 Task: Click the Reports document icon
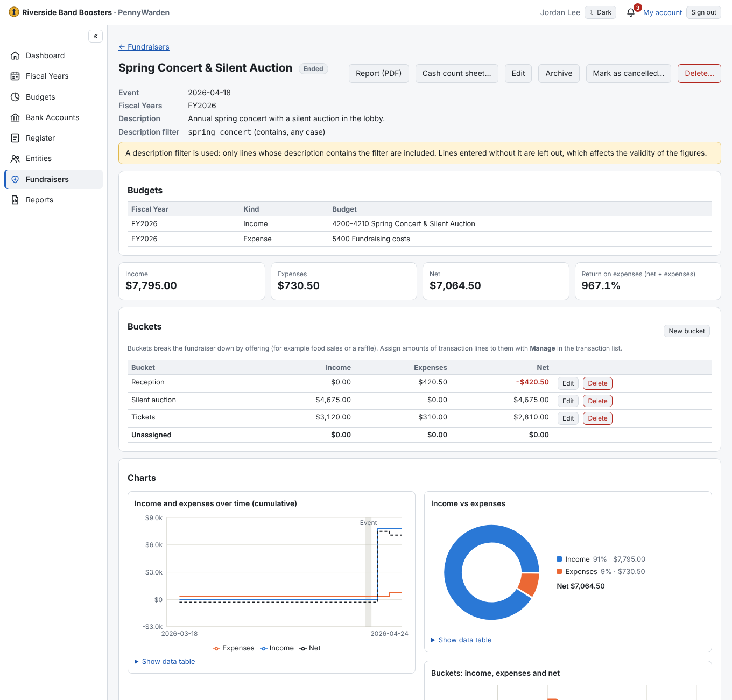[15, 200]
